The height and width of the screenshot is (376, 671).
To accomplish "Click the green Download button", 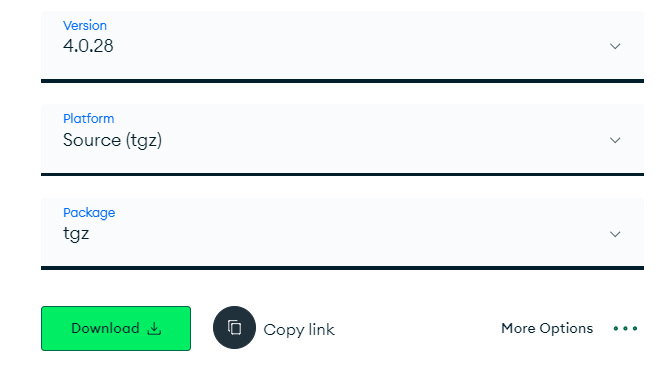I will click(116, 329).
